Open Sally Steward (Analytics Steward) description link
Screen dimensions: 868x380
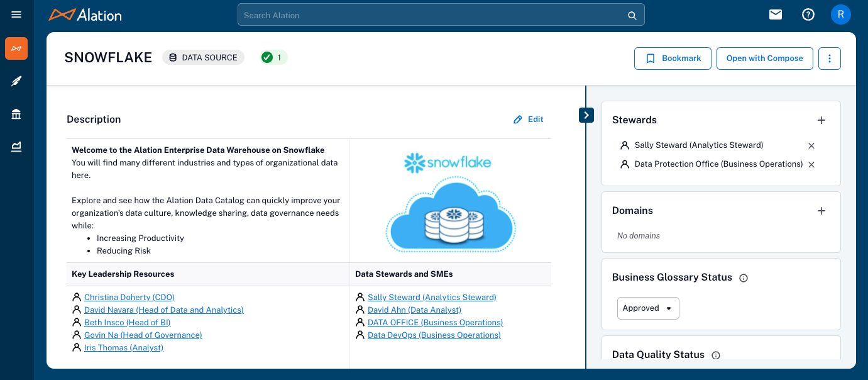pos(432,298)
